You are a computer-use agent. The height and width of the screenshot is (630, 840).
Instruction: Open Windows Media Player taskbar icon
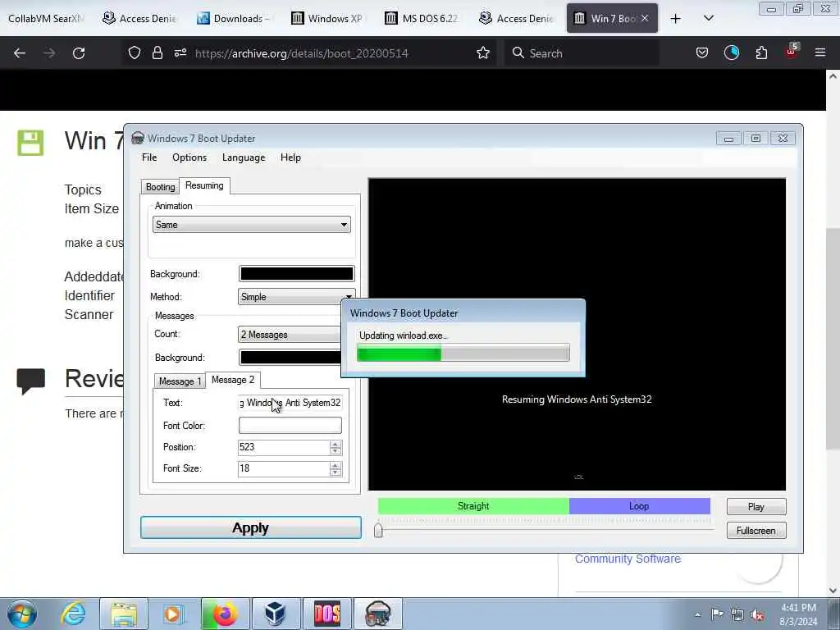(x=173, y=614)
